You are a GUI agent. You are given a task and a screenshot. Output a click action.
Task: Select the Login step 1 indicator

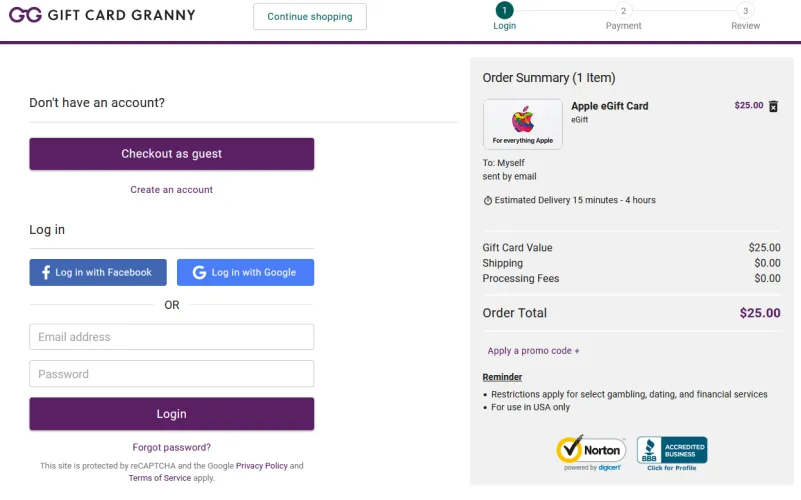point(504,11)
